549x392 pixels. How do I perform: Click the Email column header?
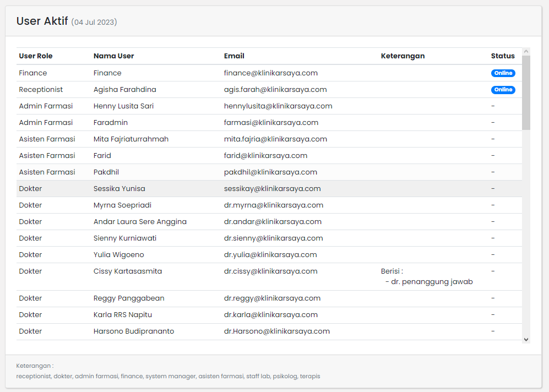tap(234, 56)
